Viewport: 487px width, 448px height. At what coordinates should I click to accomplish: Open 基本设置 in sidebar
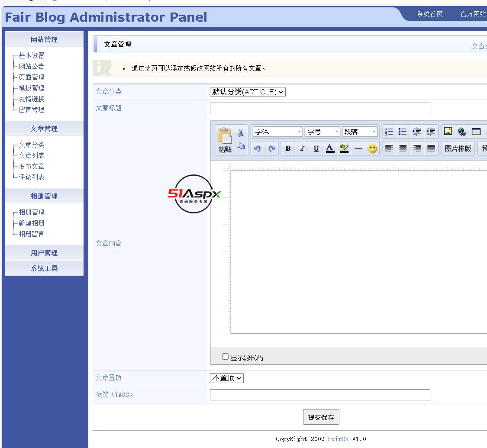31,55
